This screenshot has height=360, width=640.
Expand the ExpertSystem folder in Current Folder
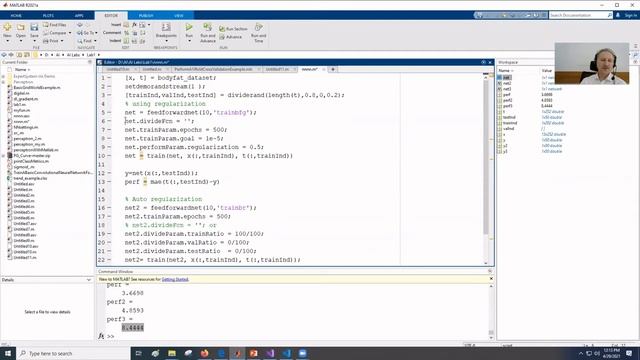point(3,76)
